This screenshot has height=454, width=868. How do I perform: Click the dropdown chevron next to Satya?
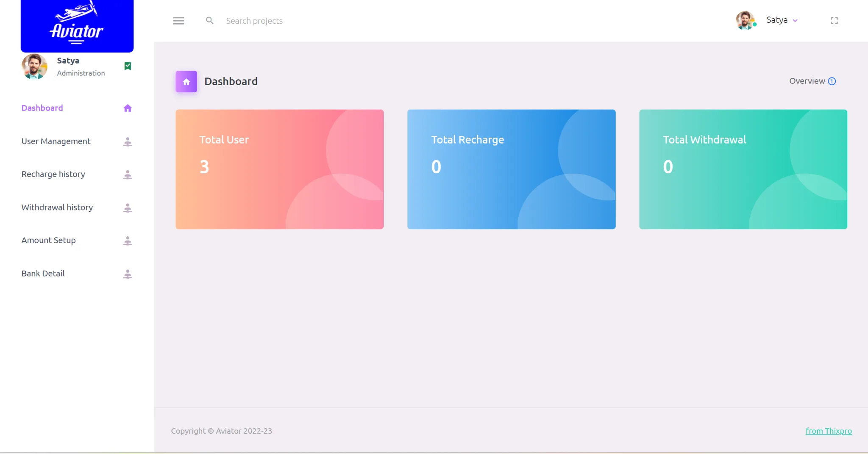click(x=795, y=21)
